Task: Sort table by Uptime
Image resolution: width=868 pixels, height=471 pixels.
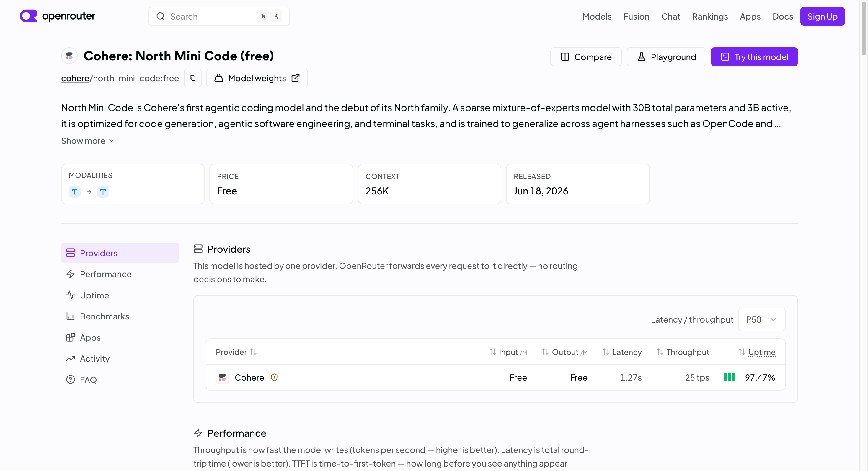Action: (757, 352)
